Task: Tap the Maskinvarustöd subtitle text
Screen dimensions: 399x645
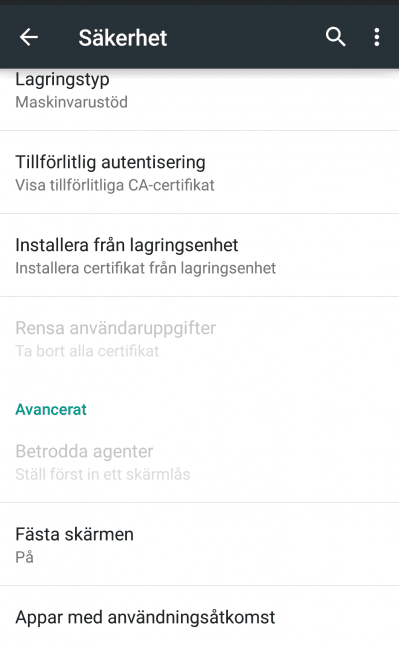Action: click(72, 102)
